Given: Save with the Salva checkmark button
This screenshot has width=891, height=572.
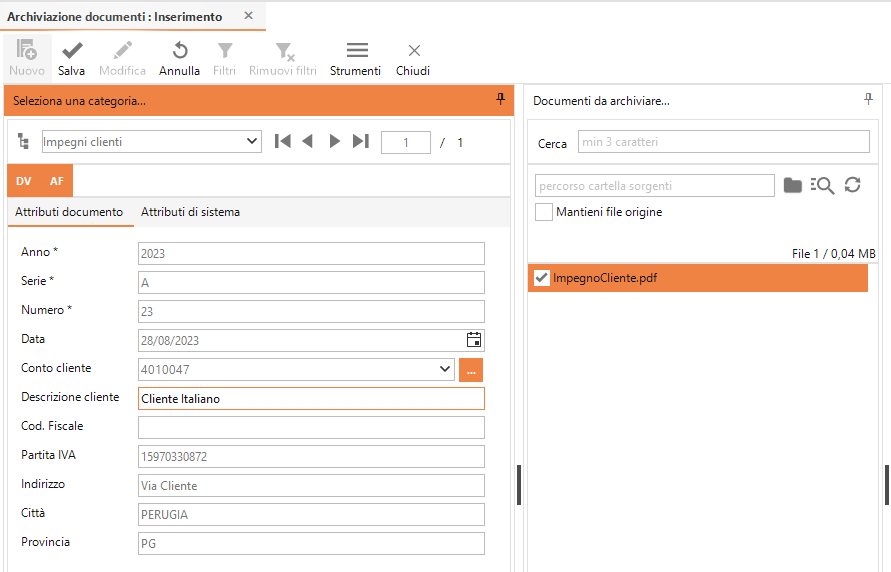Looking at the screenshot, I should pyautogui.click(x=72, y=57).
